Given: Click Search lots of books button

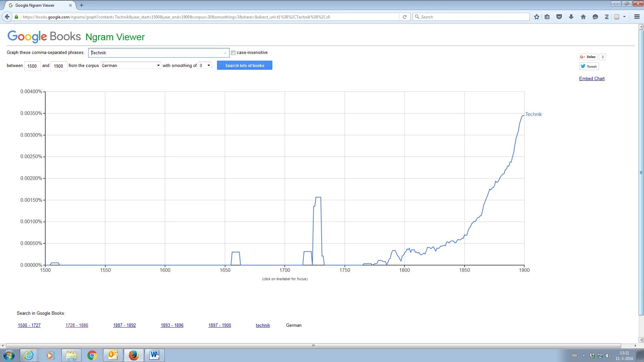Looking at the screenshot, I should click(x=245, y=65).
